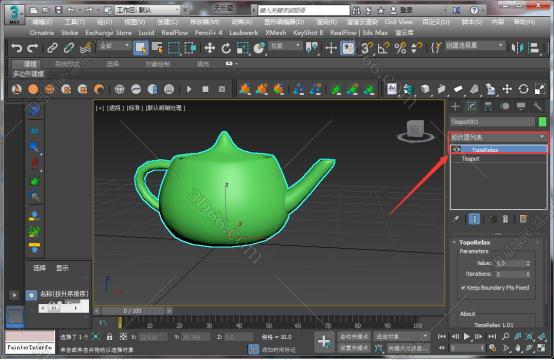Open the Stoke menu
554x360 pixels.
(x=69, y=33)
